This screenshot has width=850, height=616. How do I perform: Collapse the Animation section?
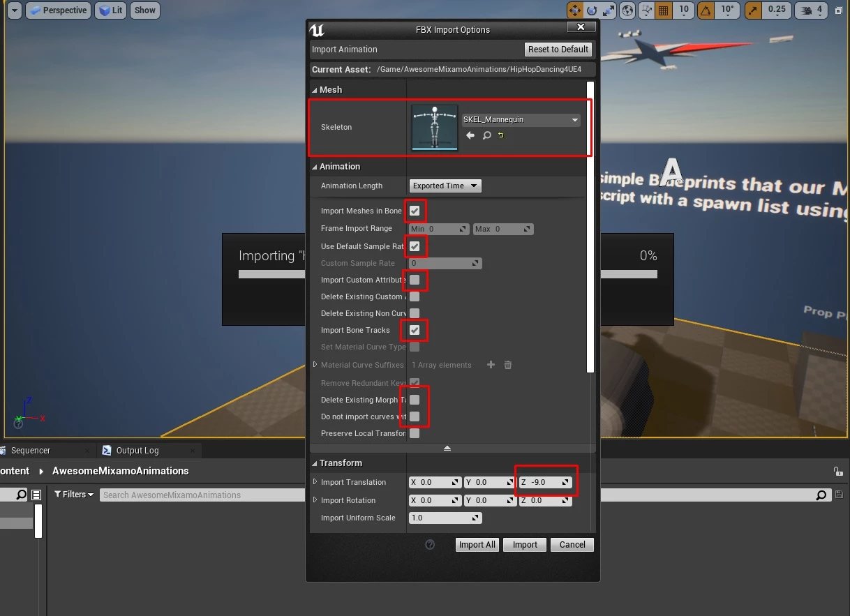click(x=315, y=167)
